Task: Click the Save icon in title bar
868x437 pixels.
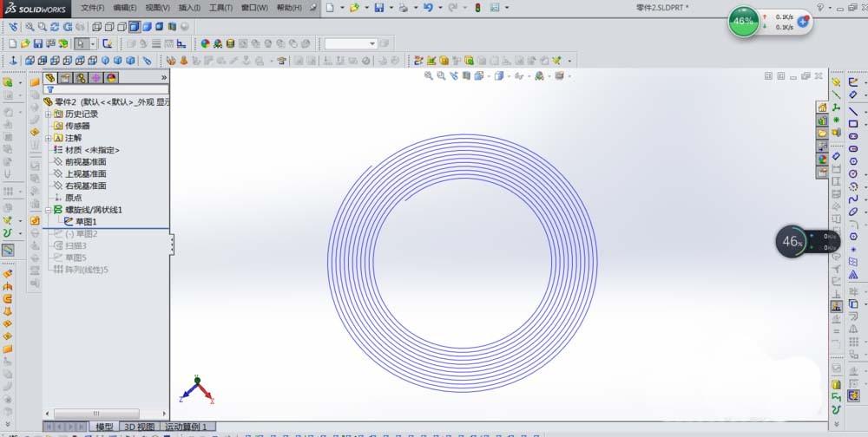Action: pos(379,8)
